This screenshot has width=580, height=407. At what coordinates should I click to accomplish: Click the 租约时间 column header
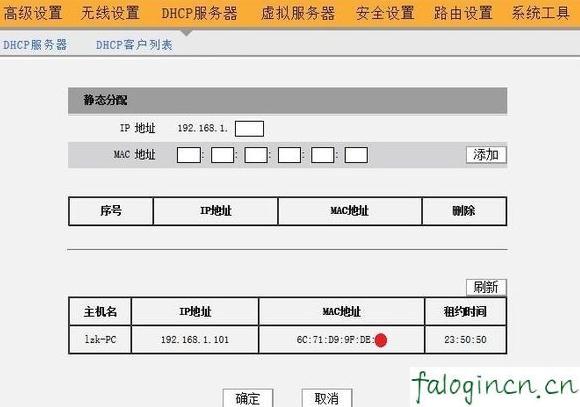point(466,312)
